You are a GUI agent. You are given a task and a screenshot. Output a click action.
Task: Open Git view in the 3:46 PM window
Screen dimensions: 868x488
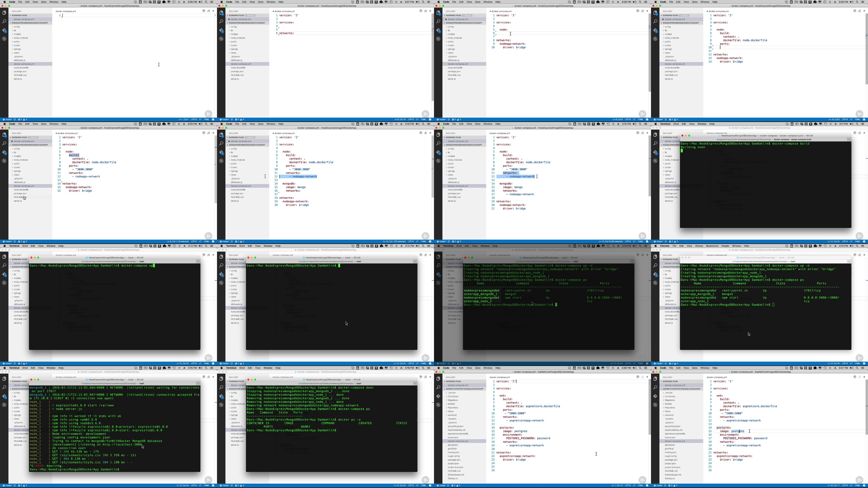(x=438, y=396)
